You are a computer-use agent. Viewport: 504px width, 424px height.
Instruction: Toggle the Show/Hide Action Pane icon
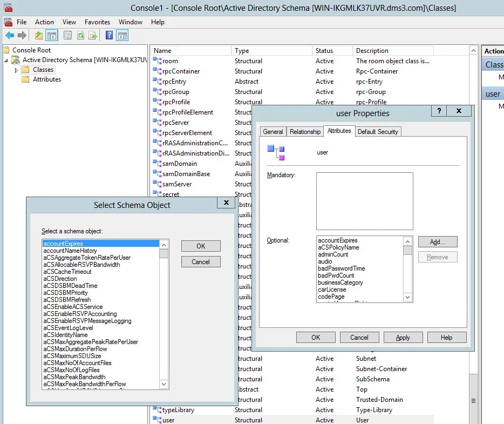pyautogui.click(x=122, y=36)
